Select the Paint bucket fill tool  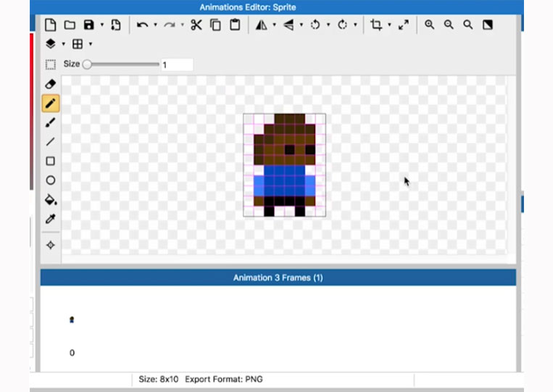(x=51, y=199)
